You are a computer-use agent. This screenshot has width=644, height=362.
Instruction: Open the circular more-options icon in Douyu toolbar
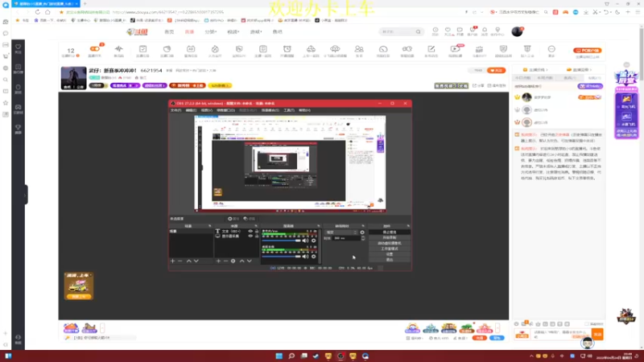pyautogui.click(x=551, y=49)
